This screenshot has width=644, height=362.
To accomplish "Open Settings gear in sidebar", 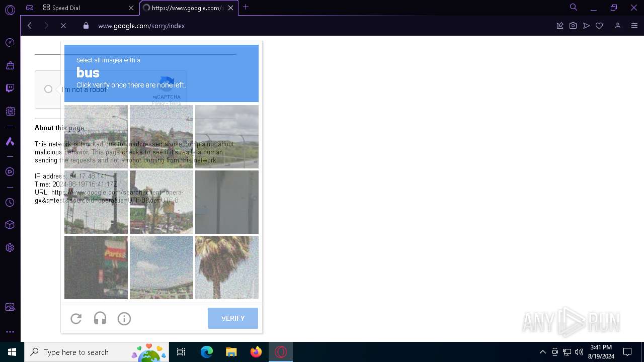I will (10, 248).
